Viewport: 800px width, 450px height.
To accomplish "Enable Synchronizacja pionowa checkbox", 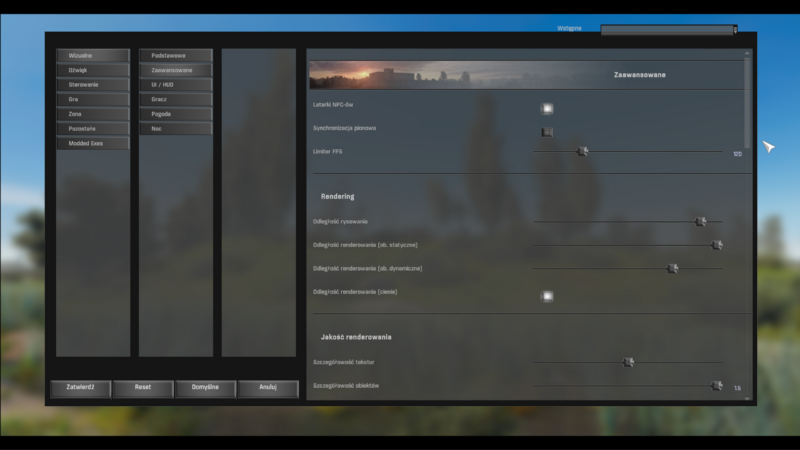I will [x=547, y=132].
